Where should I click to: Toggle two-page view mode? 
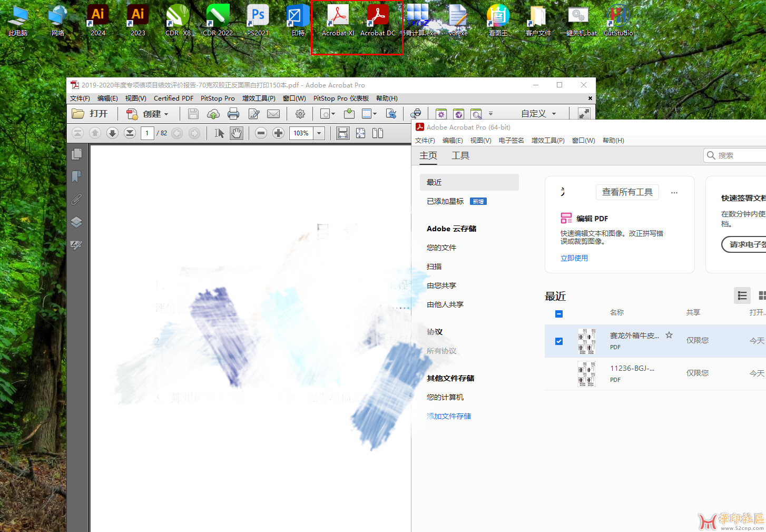(378, 133)
